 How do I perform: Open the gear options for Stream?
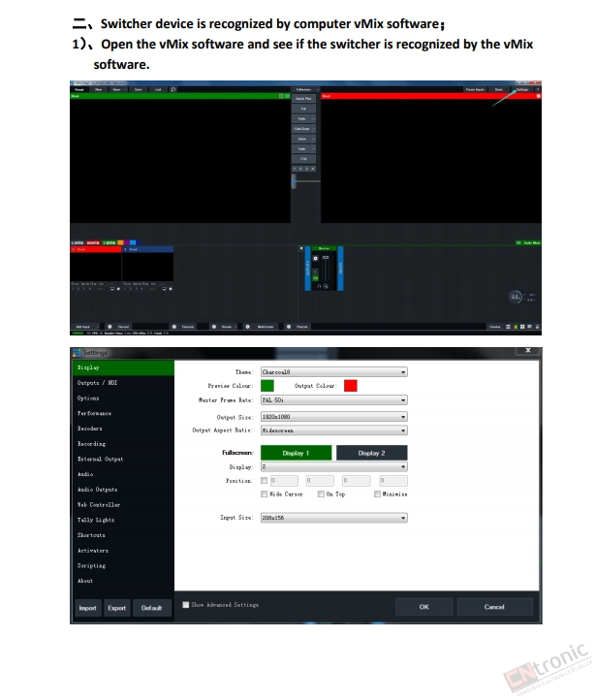pos(214,327)
